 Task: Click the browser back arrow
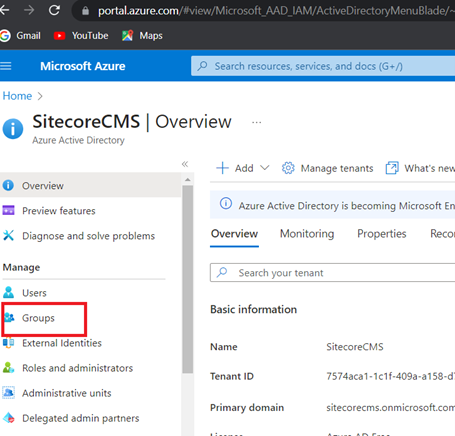click(4, 10)
